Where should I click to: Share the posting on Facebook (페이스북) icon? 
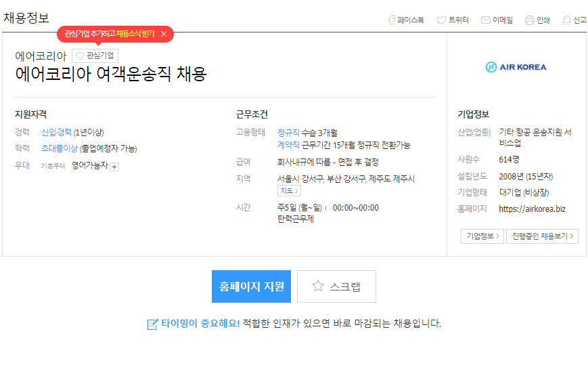[x=392, y=20]
